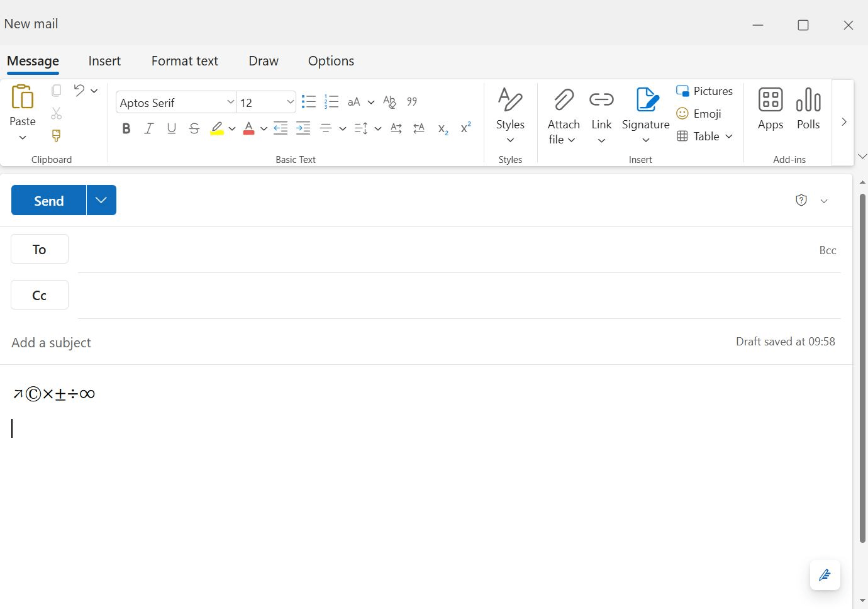Apply subscript formatting
868x609 pixels.
tap(443, 130)
